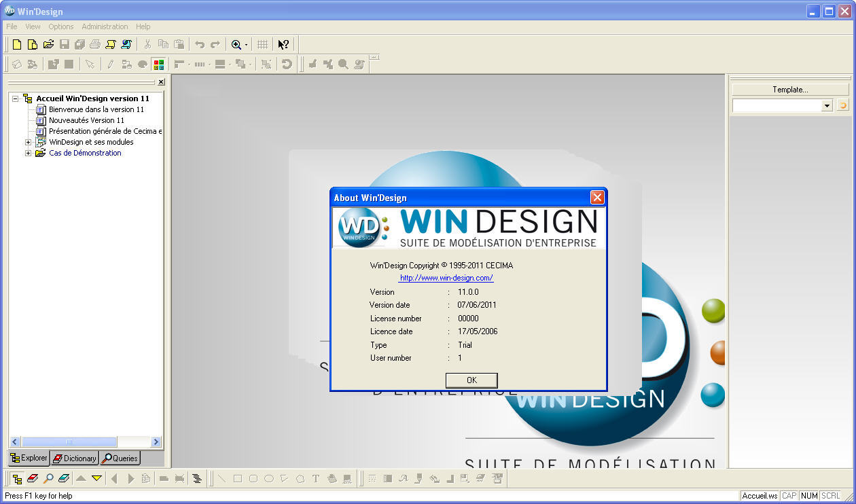Open the template combo box dropdown
The image size is (856, 504).
827,106
